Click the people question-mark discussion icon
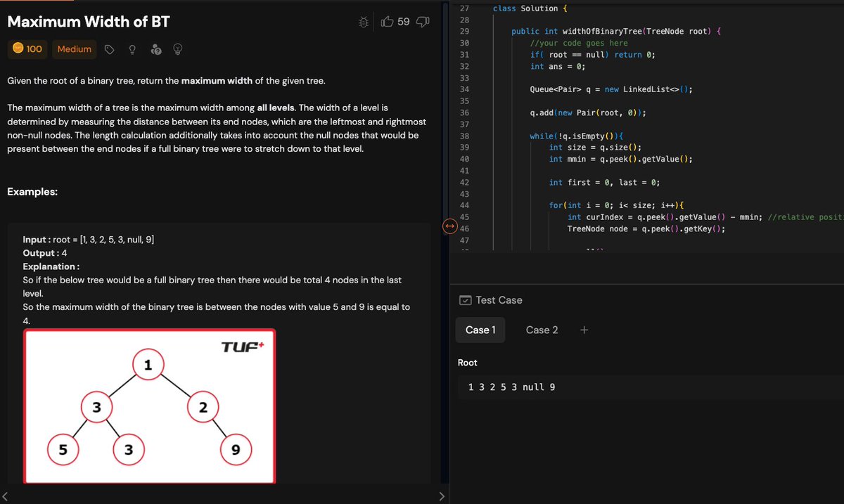Viewport: 844px width, 504px height. click(x=157, y=49)
